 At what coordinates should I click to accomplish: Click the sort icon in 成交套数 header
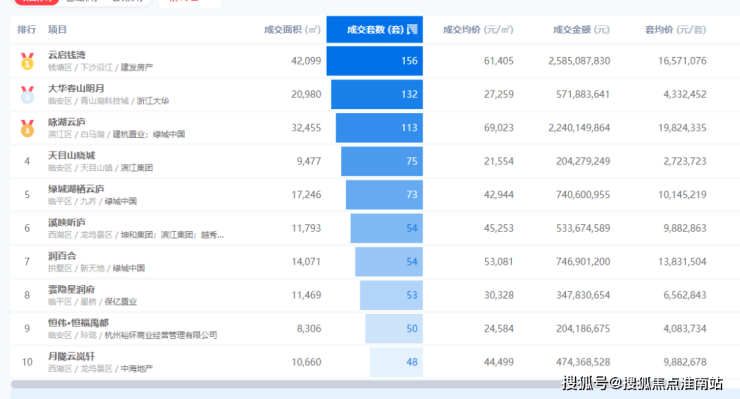pyautogui.click(x=412, y=29)
